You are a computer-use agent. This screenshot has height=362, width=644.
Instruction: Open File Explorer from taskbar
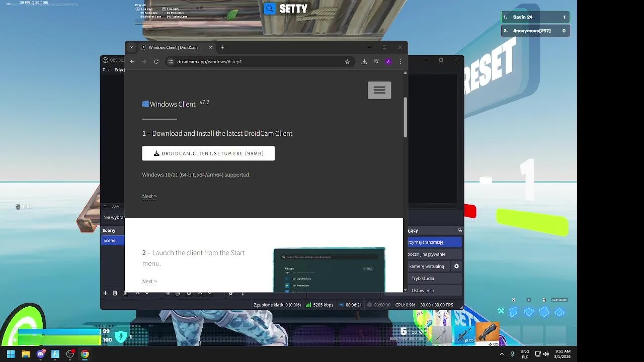pos(26,354)
